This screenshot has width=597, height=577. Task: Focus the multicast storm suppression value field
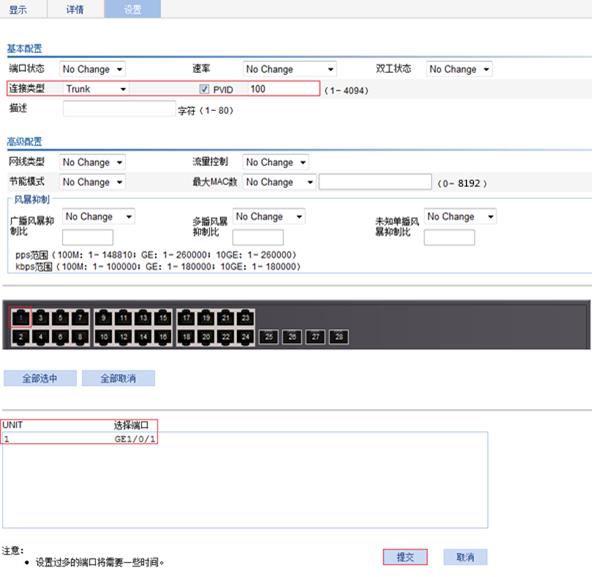pyautogui.click(x=258, y=238)
